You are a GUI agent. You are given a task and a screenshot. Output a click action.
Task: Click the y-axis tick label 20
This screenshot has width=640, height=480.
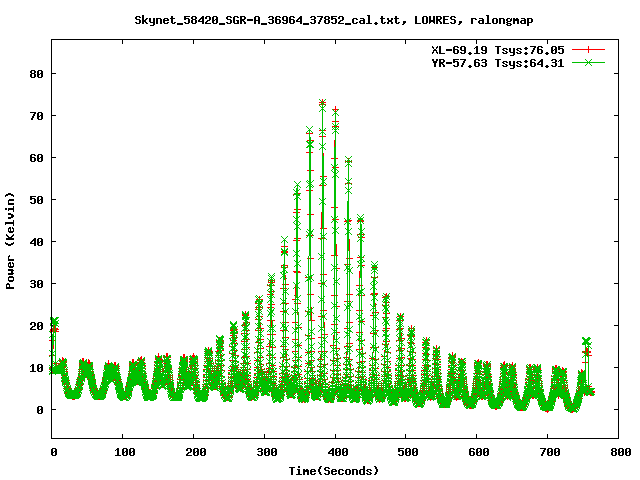coord(36,326)
